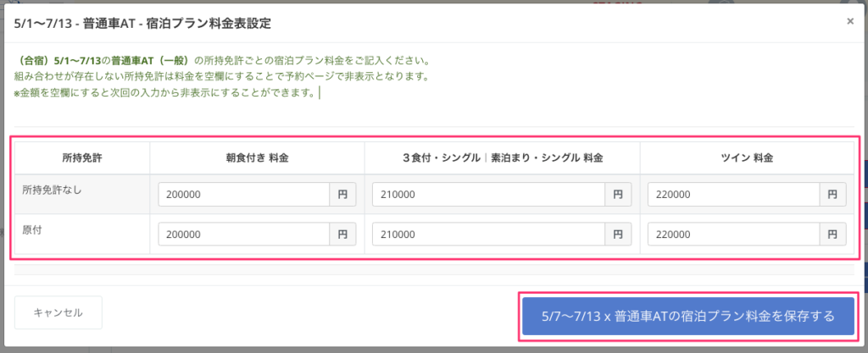This screenshot has width=868, height=353.
Task: Click the 所持免許 column header
Action: 82,158
